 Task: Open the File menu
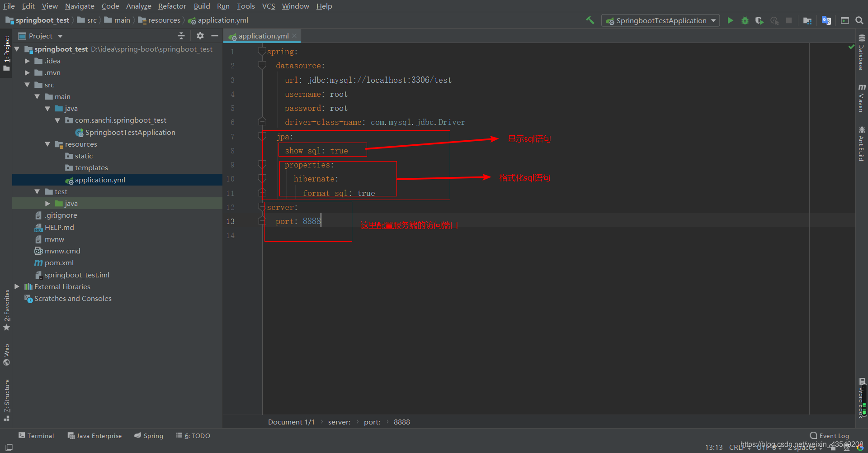click(x=9, y=6)
